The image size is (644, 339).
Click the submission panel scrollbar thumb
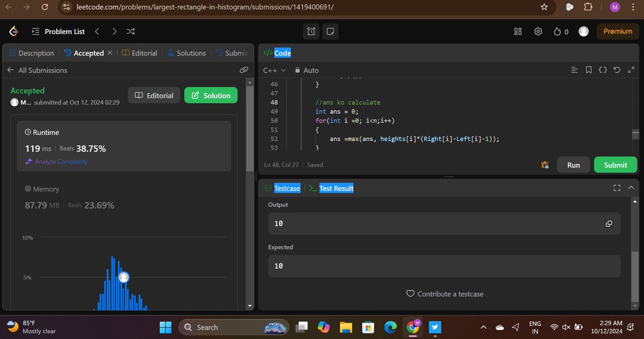(250, 129)
